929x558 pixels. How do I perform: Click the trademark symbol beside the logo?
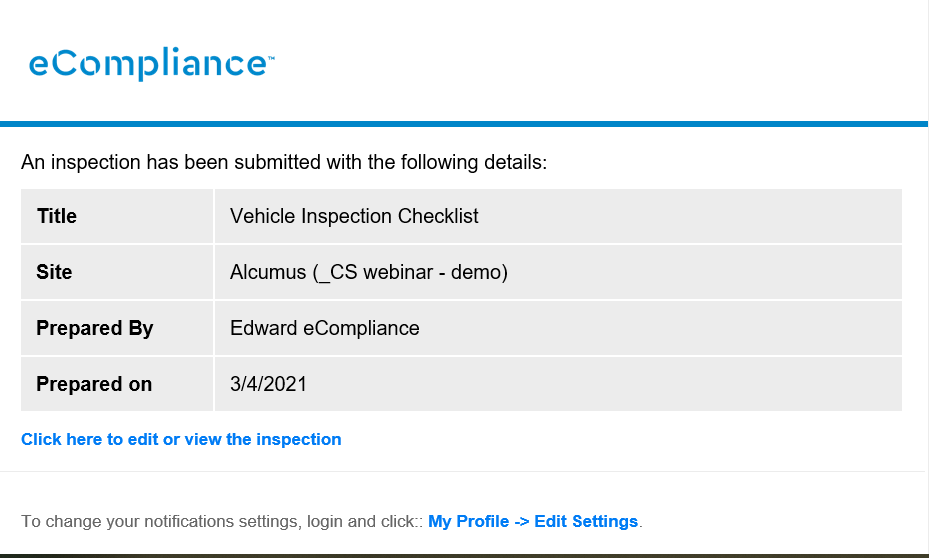271,58
